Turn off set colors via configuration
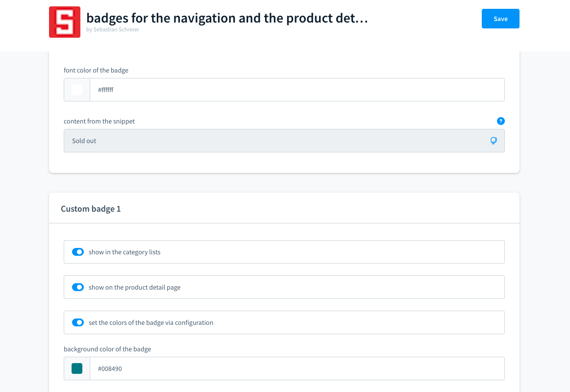Viewport: 570px width, 392px height. point(78,322)
